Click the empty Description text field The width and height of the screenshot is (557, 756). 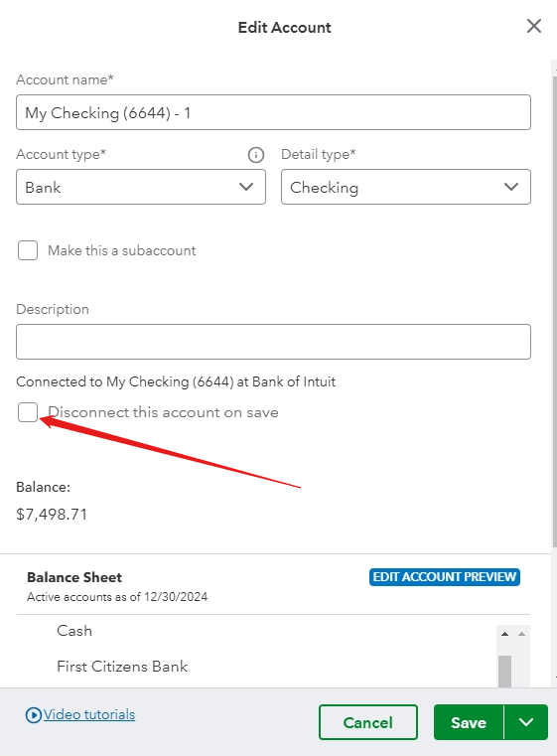(273, 342)
